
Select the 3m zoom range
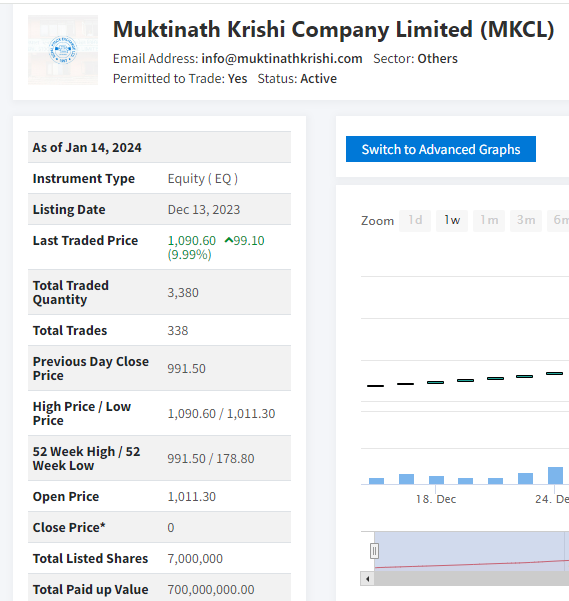[526, 220]
